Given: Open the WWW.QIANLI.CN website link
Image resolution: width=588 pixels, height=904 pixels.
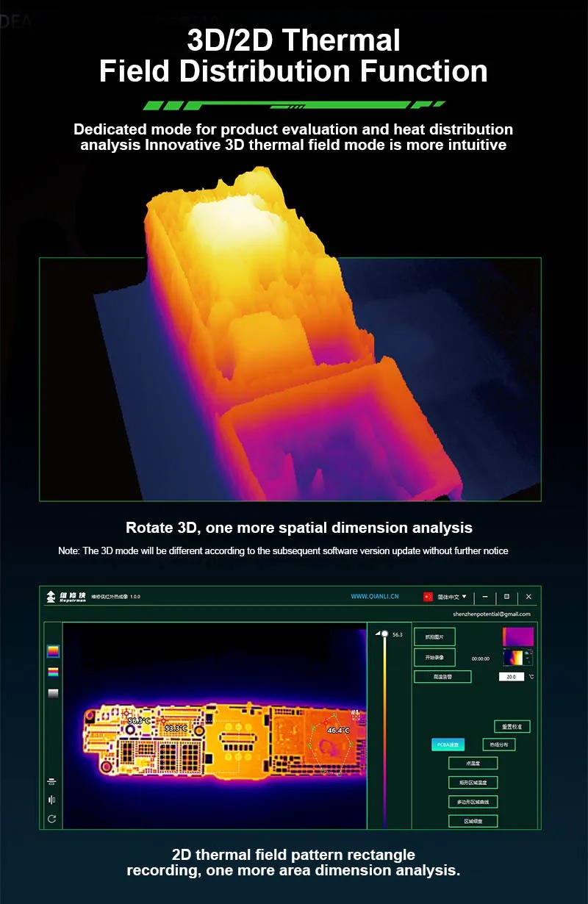Looking at the screenshot, I should point(375,597).
